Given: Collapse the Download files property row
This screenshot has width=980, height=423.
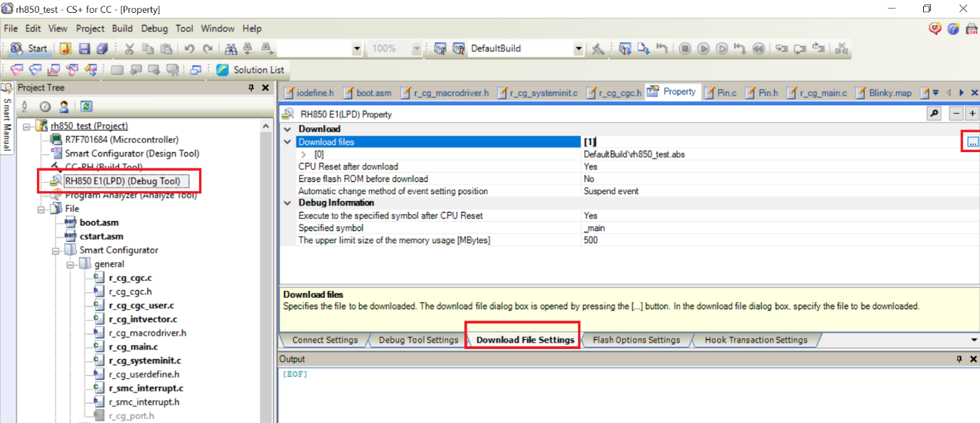Looking at the screenshot, I should (x=287, y=142).
